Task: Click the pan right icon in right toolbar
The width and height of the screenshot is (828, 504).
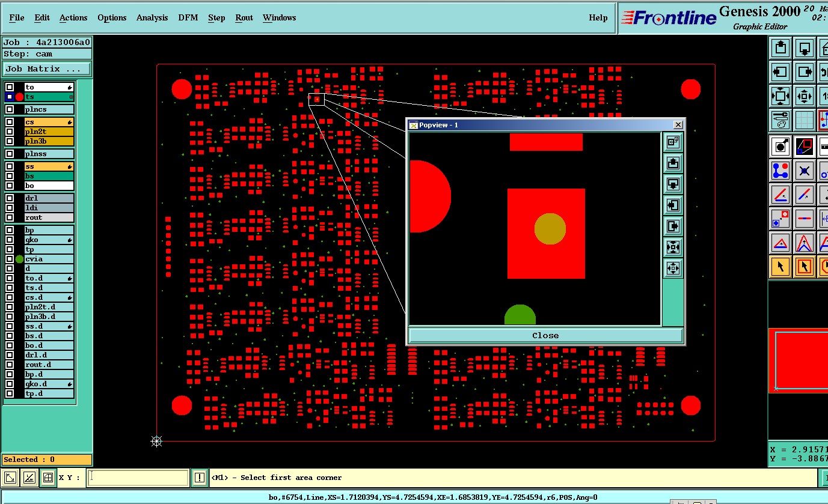Action: (805, 72)
